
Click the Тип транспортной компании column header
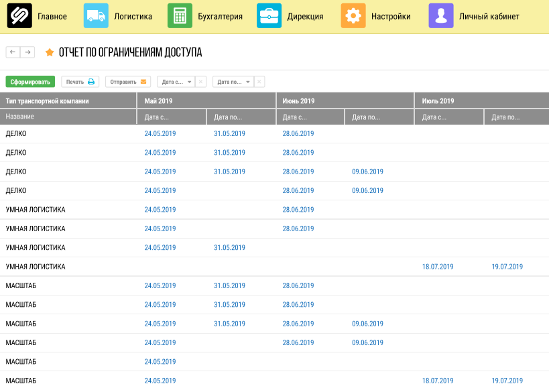[x=68, y=101]
